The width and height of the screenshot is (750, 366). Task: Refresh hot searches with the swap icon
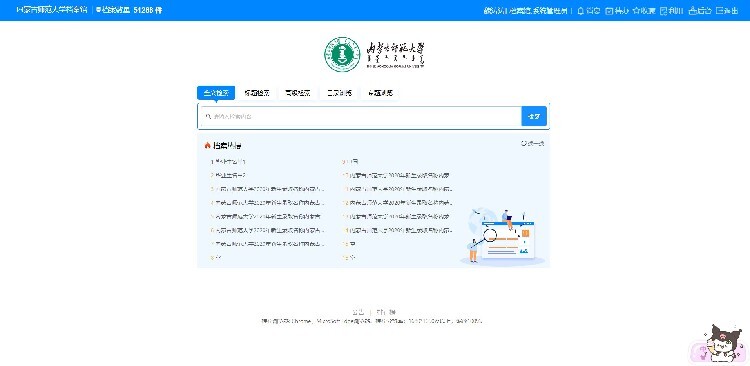point(524,143)
